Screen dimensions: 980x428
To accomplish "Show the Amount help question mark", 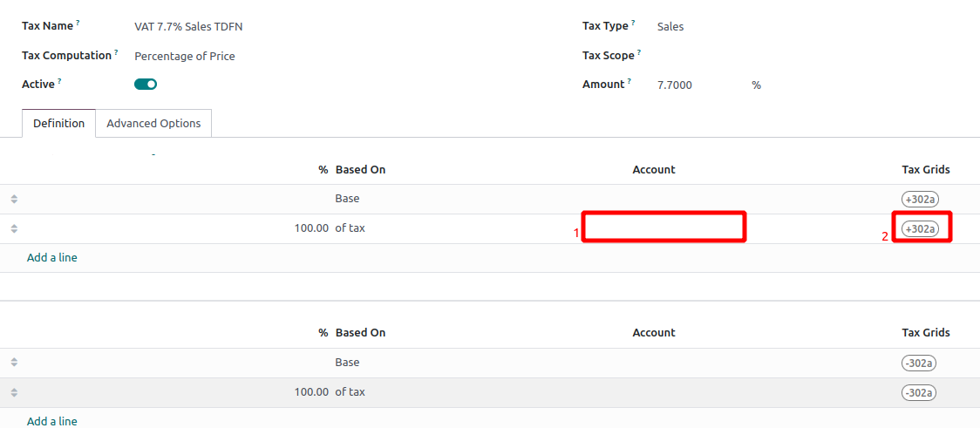I will click(x=630, y=80).
